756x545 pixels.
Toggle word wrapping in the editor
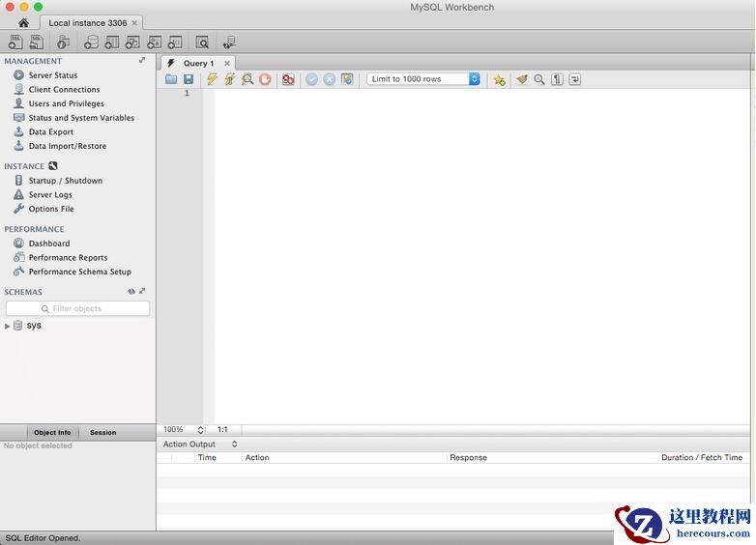[x=574, y=79]
